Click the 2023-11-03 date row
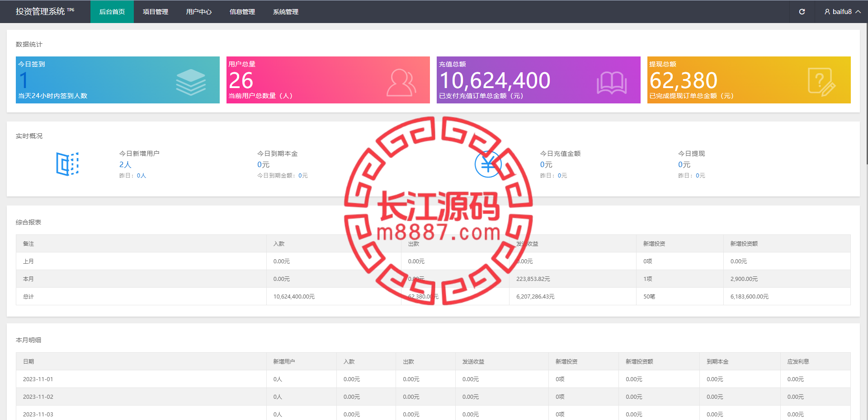 point(433,413)
